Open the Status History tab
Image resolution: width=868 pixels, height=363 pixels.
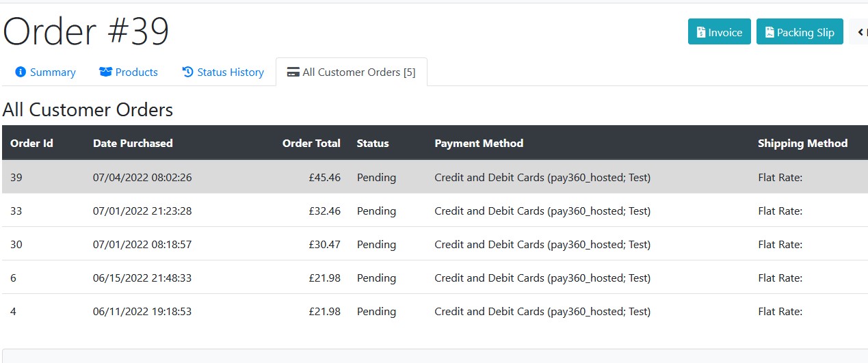(223, 72)
